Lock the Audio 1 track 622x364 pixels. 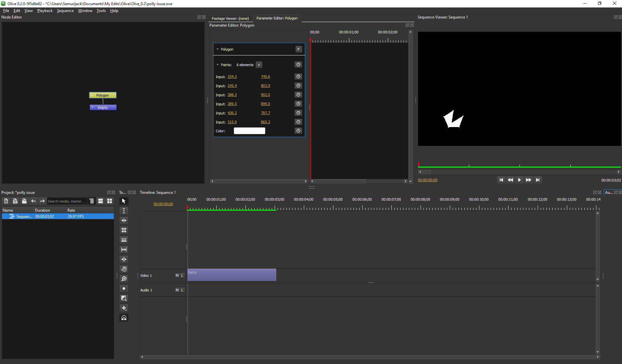[x=182, y=290]
